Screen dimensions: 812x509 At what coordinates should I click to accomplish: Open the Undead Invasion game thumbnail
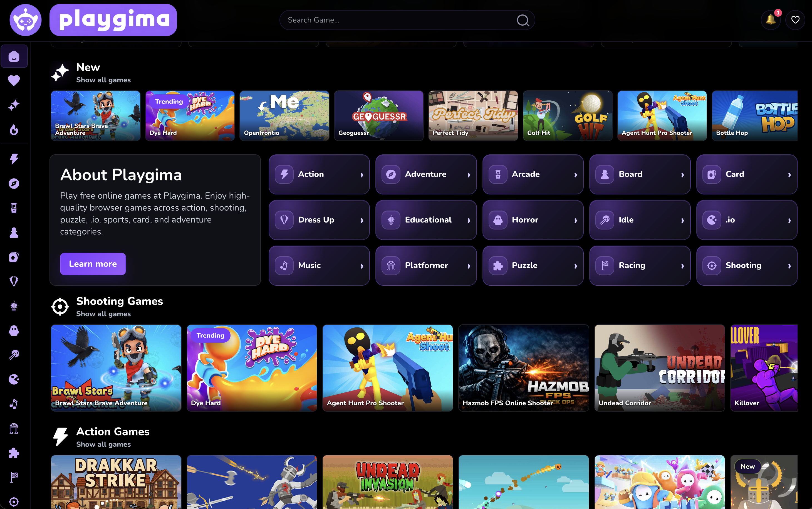click(388, 482)
